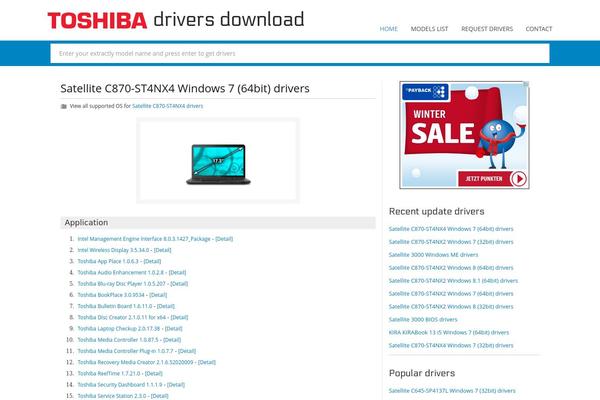Open Toshiba Service Station 2.3.0 link
600x400 pixels.
tap(112, 395)
